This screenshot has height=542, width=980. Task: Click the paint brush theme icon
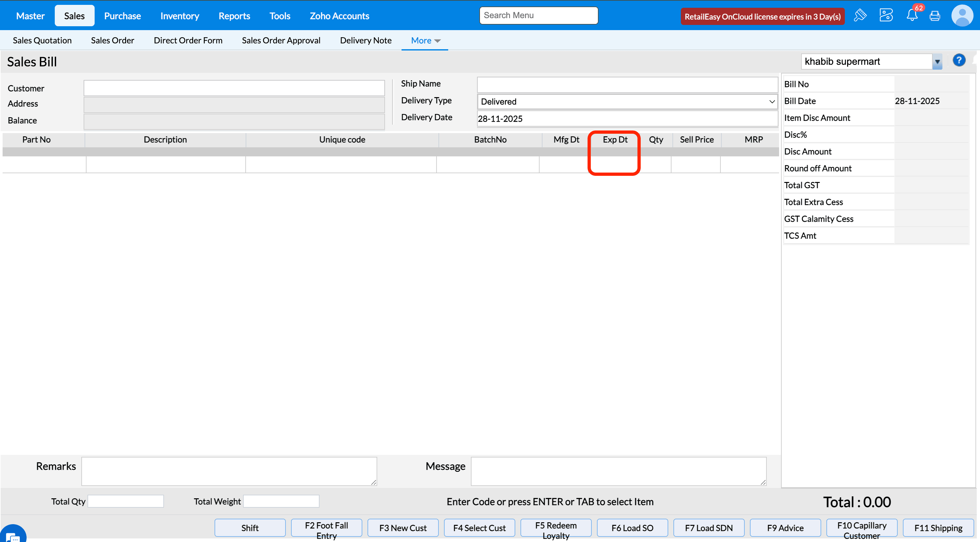pyautogui.click(x=860, y=16)
